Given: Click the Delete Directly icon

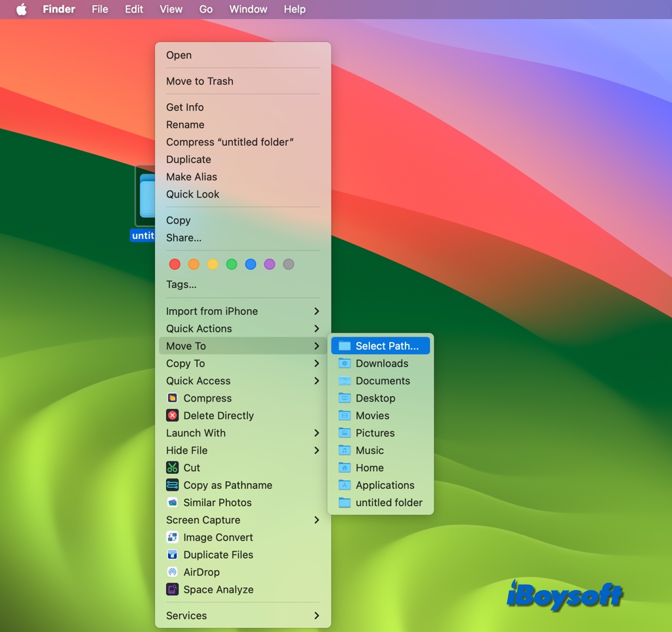Looking at the screenshot, I should pyautogui.click(x=172, y=415).
